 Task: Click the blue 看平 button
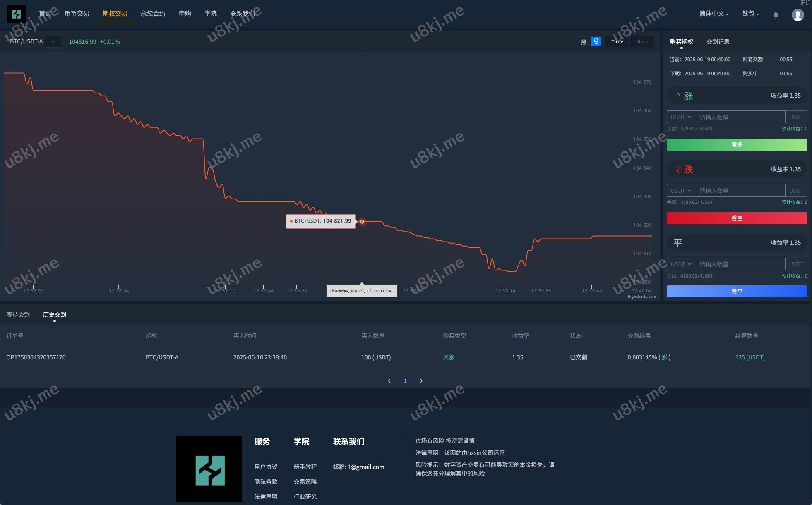click(x=737, y=292)
